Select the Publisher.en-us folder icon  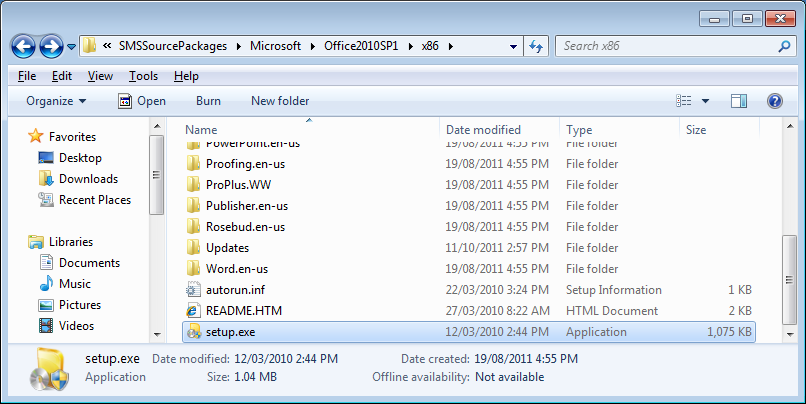(x=193, y=206)
